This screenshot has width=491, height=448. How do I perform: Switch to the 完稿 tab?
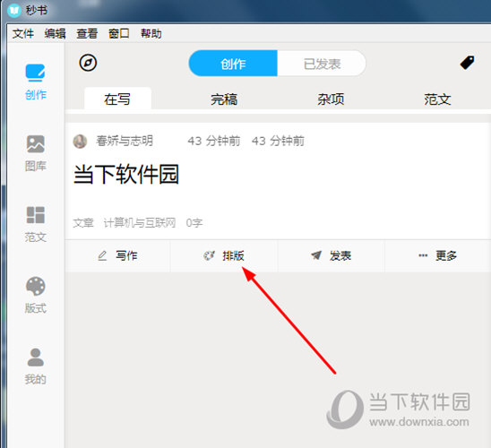point(224,99)
